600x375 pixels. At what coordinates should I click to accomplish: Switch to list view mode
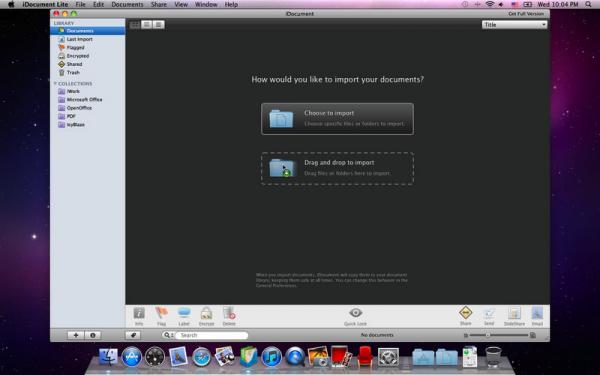coord(147,24)
